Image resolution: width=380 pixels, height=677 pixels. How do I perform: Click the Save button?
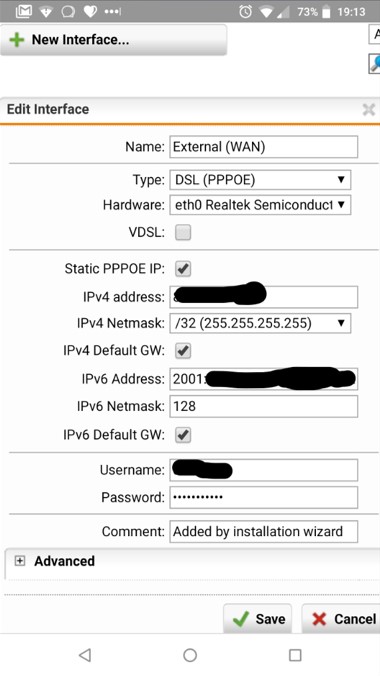(258, 619)
